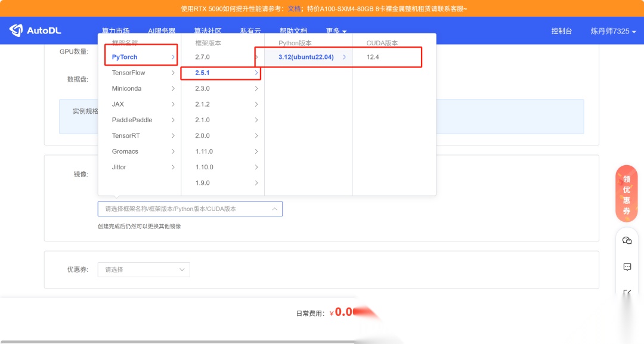Viewport: 644px width, 344px height.
Task: Click the chevron arrow beside 2.3.0
Action: [256, 88]
